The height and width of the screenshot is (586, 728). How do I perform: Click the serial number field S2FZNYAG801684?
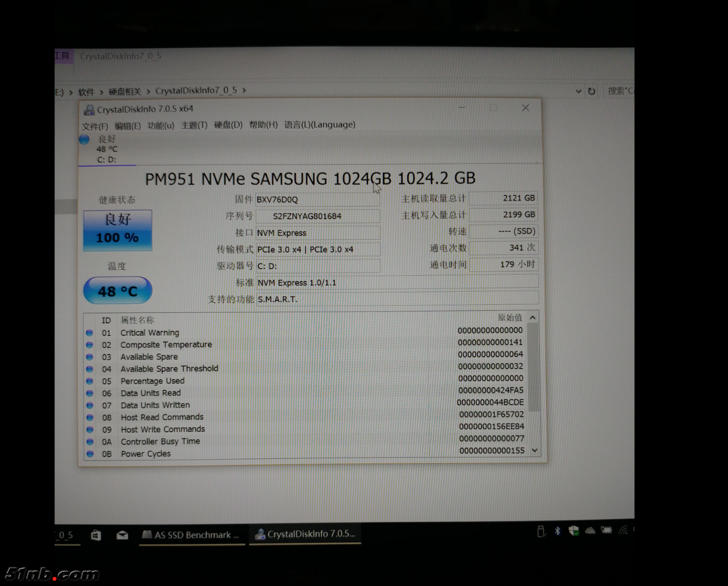tap(317, 216)
